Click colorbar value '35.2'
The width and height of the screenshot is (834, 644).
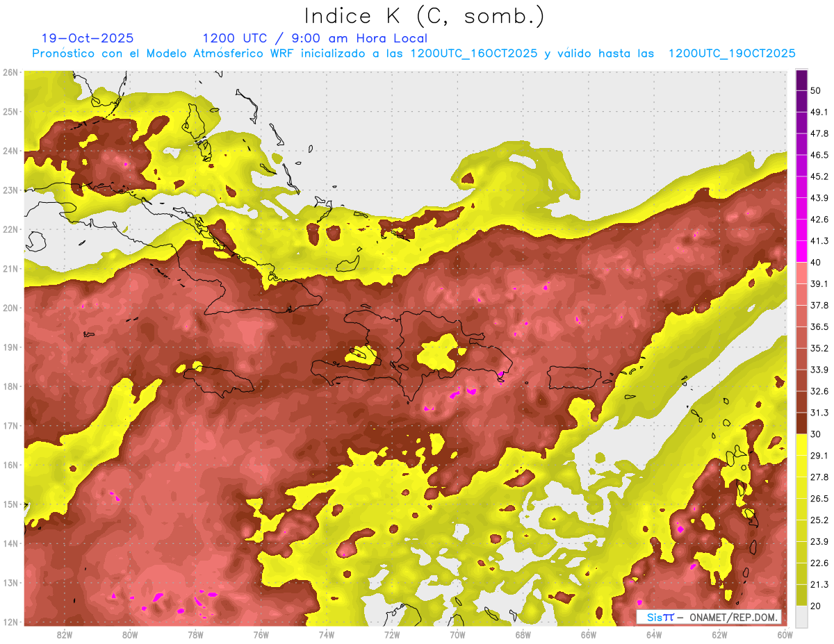(819, 348)
